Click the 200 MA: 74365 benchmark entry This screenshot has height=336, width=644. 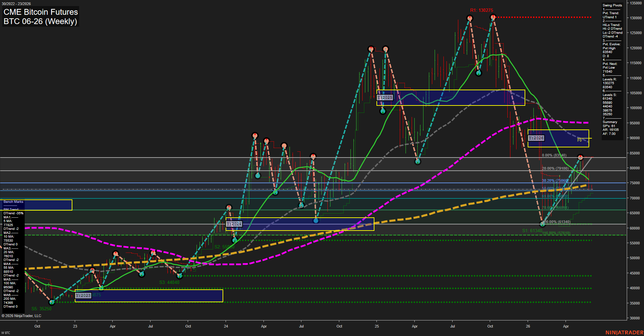10,301
